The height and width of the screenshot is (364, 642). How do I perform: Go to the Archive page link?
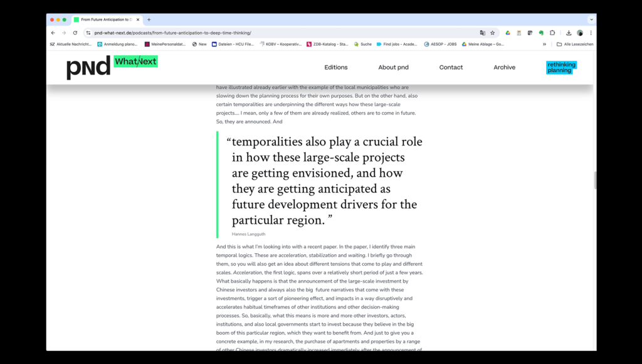504,67
